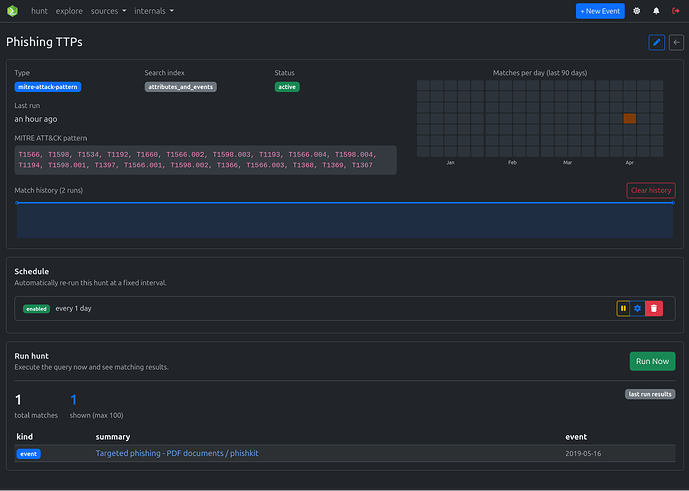
Task: Click the match history chart area
Action: pos(344,220)
